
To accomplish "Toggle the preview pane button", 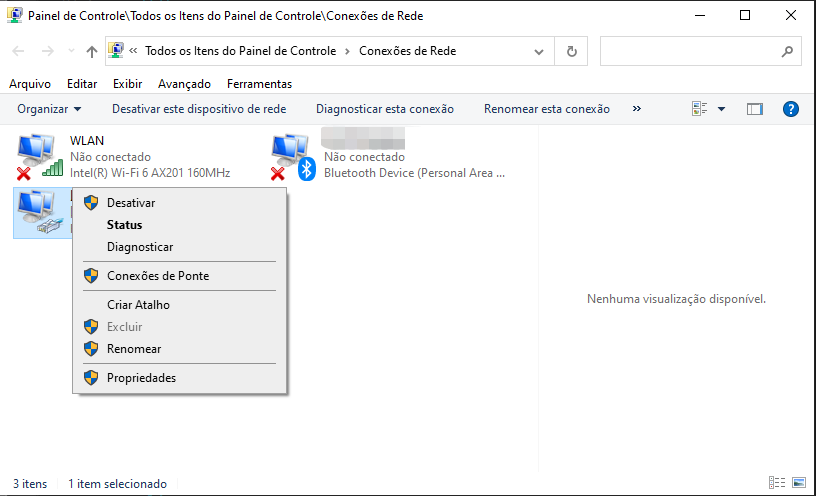I will point(755,109).
